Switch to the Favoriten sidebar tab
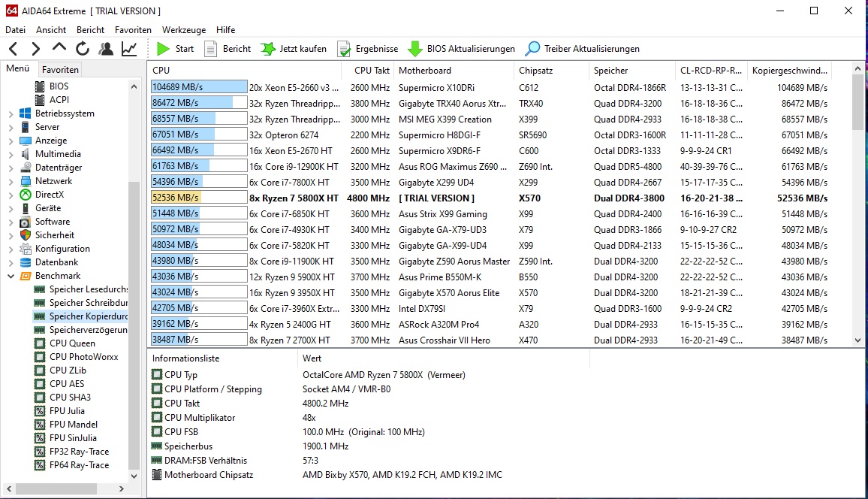Image resolution: width=868 pixels, height=499 pixels. coord(60,70)
